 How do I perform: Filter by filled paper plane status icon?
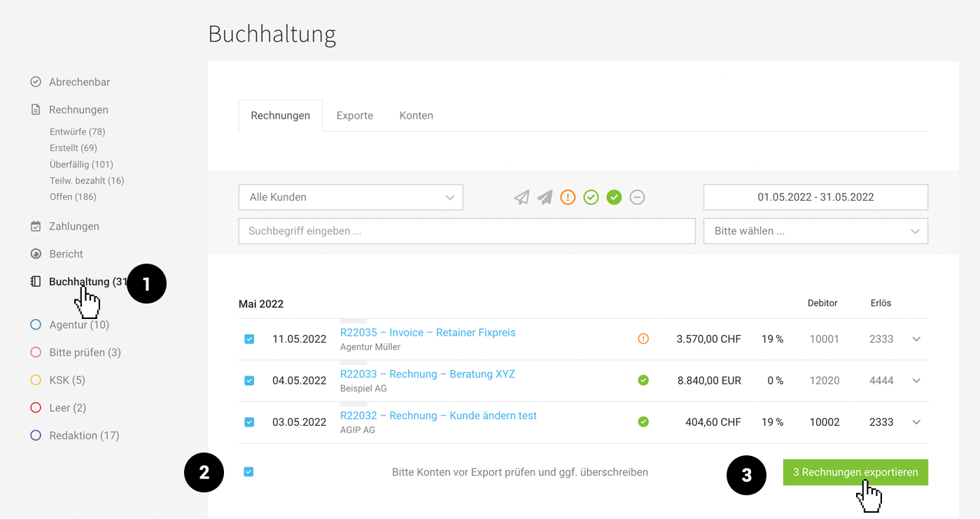click(x=545, y=197)
